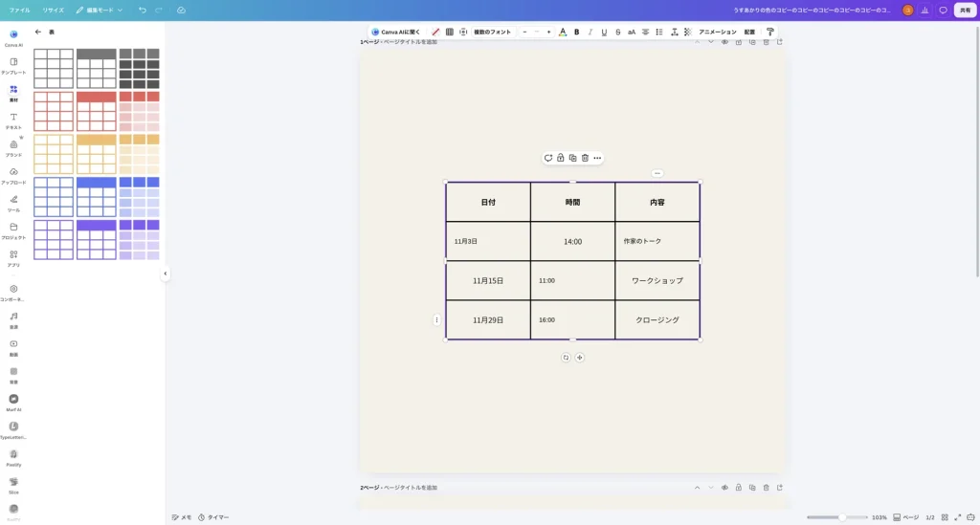Open the 配置 position option
Screen dimensions: 980x525
coord(749,32)
